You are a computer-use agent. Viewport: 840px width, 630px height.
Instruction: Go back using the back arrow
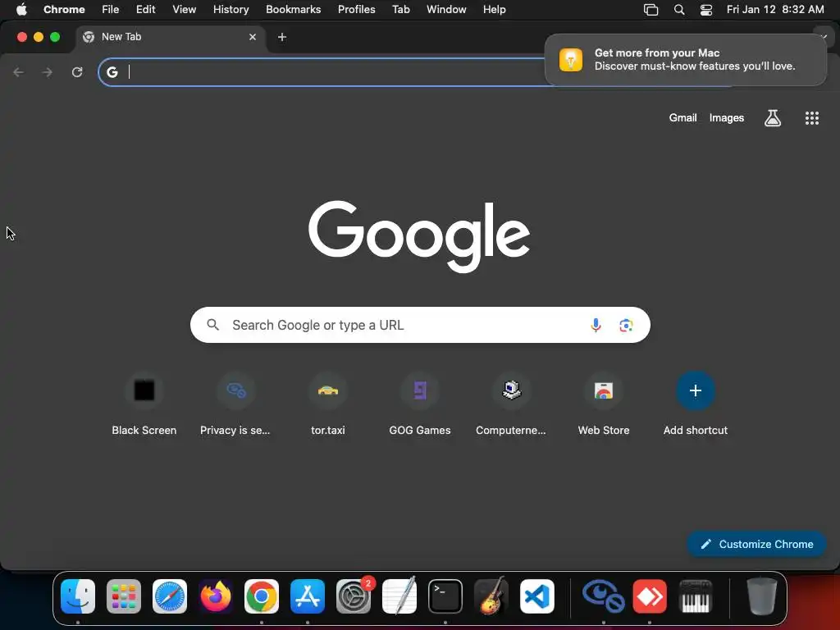(x=19, y=72)
